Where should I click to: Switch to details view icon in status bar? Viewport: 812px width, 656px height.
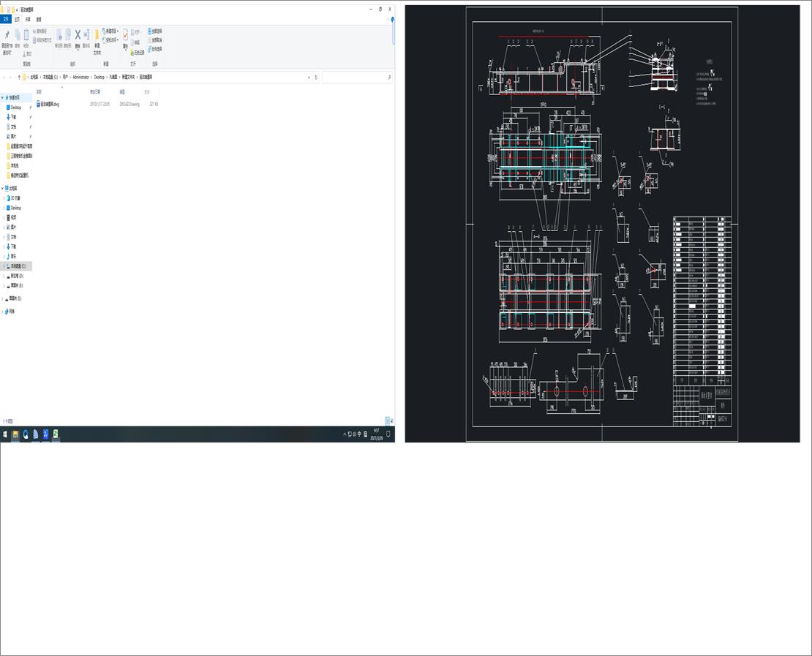coord(388,421)
